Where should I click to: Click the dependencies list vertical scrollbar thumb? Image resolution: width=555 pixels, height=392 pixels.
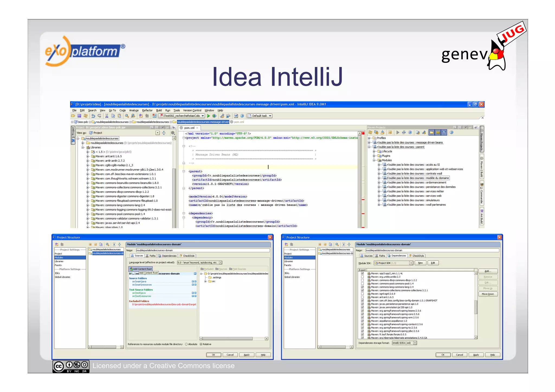pyautogui.click(x=476, y=307)
